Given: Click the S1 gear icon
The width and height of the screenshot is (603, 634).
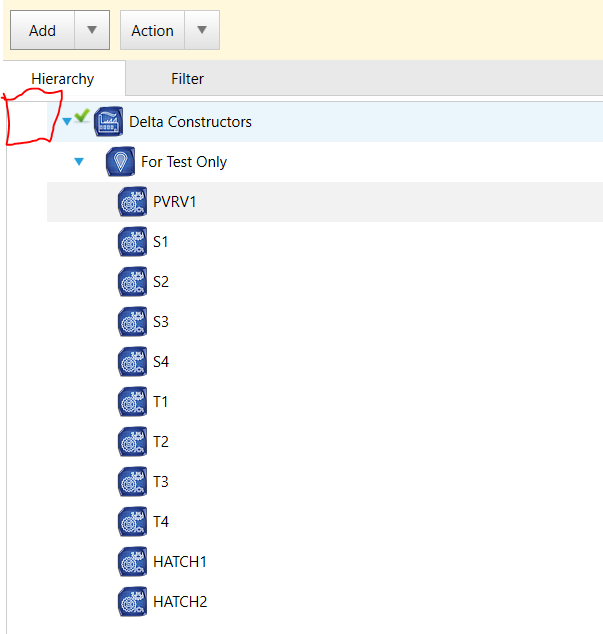Looking at the screenshot, I should [133, 241].
